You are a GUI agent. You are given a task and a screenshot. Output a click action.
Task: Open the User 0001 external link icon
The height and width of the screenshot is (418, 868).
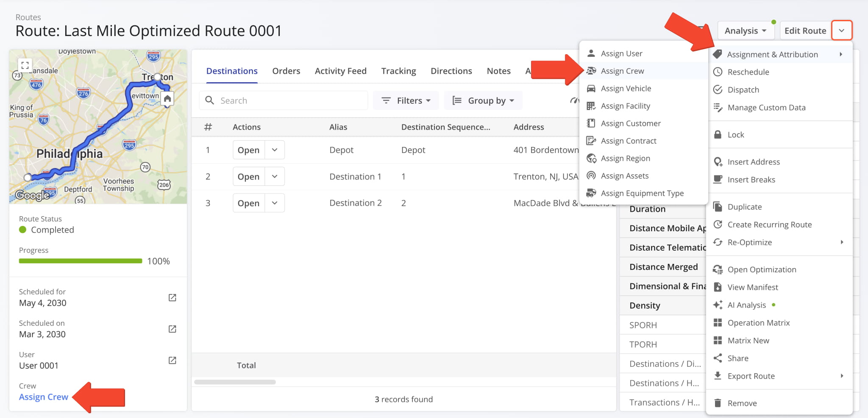pos(172,360)
